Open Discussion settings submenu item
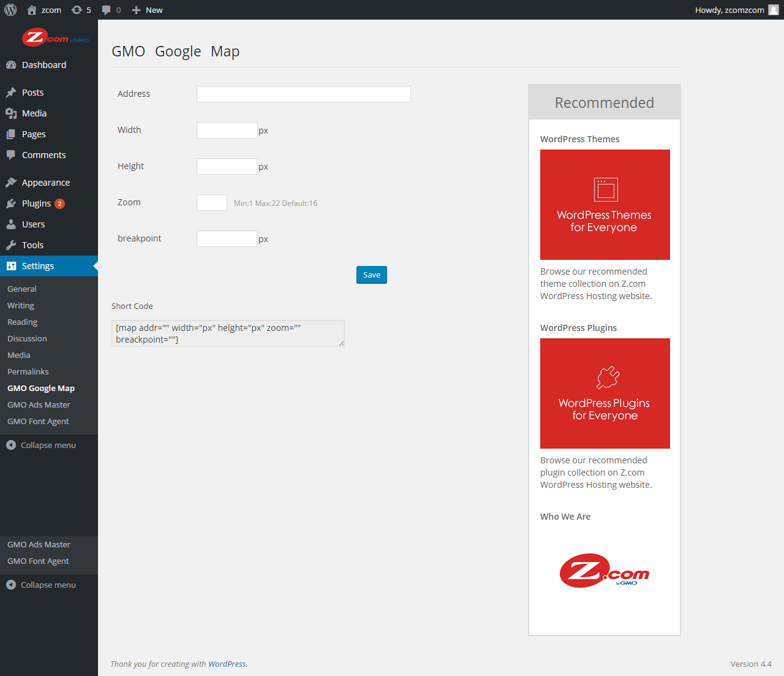Viewport: 784px width, 676px height. point(27,338)
